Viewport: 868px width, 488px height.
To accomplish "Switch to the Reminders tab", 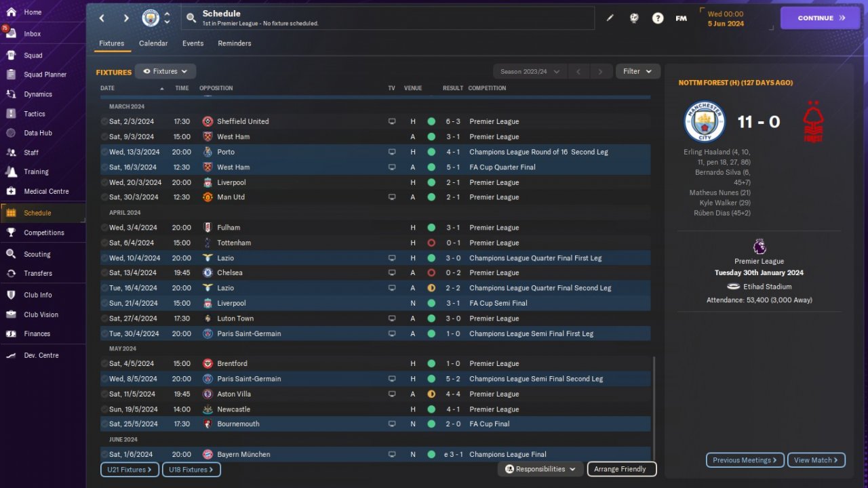I will point(235,43).
